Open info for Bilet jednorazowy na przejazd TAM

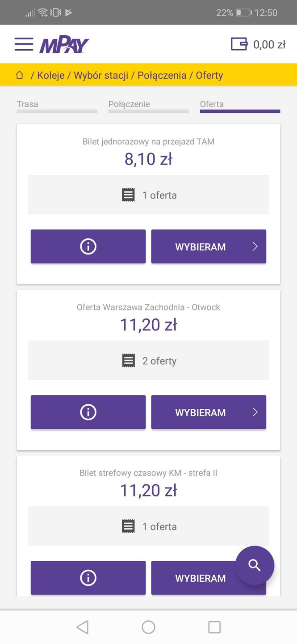[88, 246]
